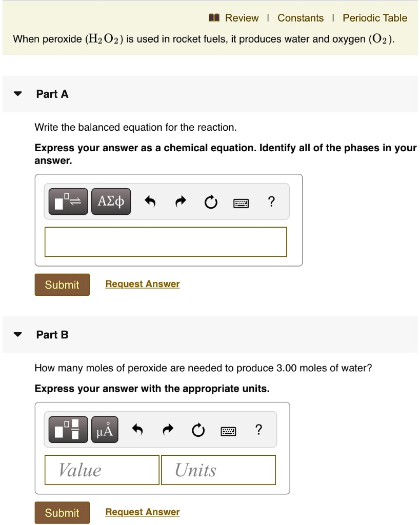This screenshot has width=420, height=525.
Task: Open the Constants link
Action: 301,17
